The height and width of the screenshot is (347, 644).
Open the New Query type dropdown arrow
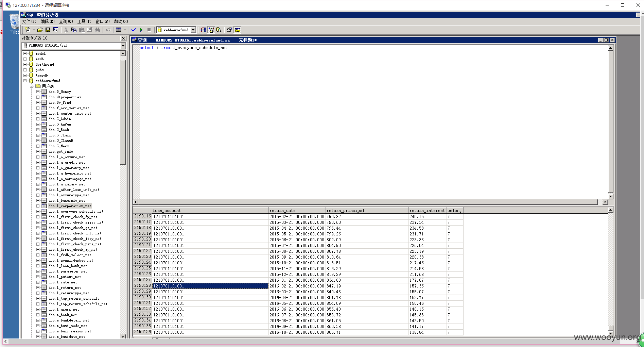(34, 30)
